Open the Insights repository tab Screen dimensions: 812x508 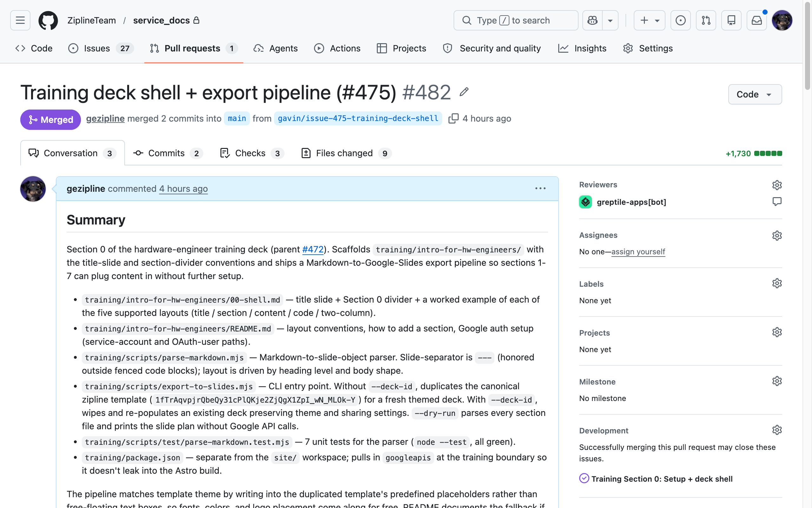point(582,48)
